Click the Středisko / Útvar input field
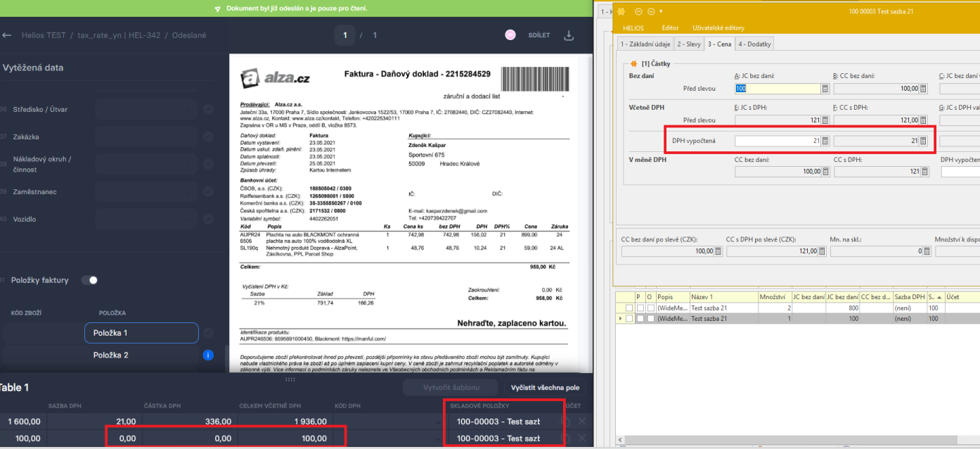 pos(146,109)
